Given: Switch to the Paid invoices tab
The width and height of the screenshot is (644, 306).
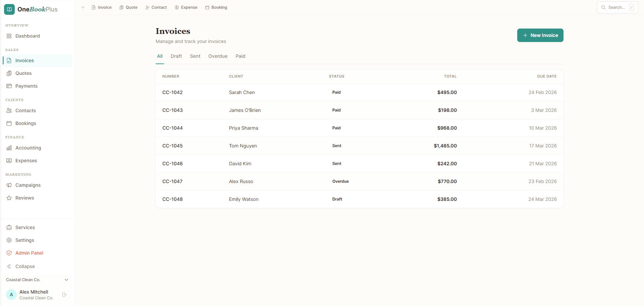Looking at the screenshot, I should (x=240, y=56).
